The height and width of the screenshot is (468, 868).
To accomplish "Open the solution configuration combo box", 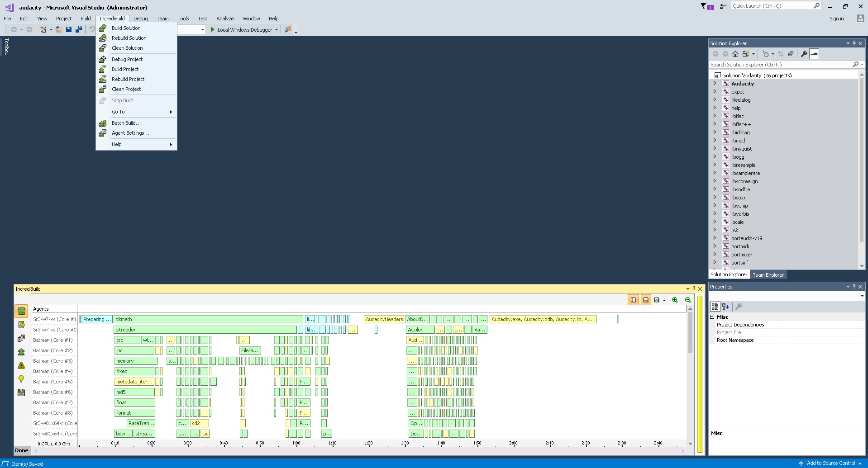I will [x=191, y=29].
